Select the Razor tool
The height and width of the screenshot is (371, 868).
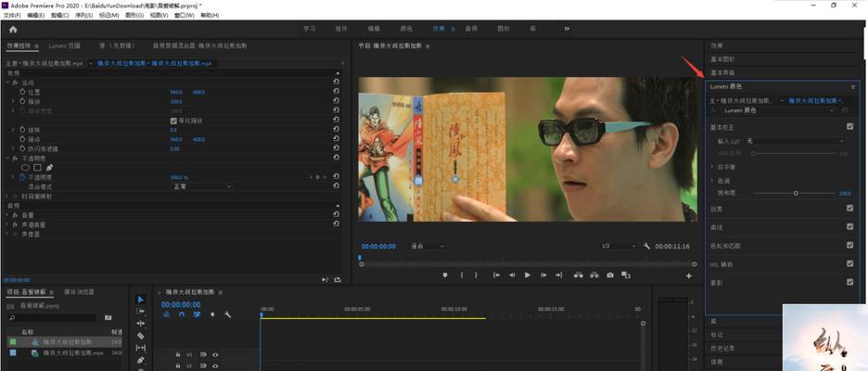tap(141, 336)
